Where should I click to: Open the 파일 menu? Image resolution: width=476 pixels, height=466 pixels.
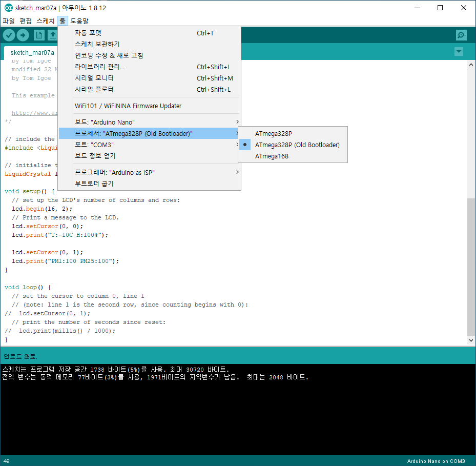[9, 21]
